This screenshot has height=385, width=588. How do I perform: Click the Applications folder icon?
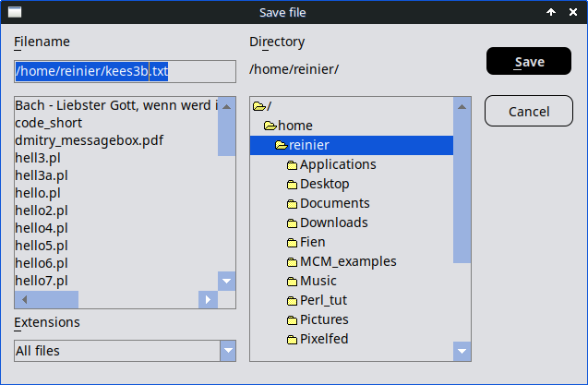coord(292,165)
